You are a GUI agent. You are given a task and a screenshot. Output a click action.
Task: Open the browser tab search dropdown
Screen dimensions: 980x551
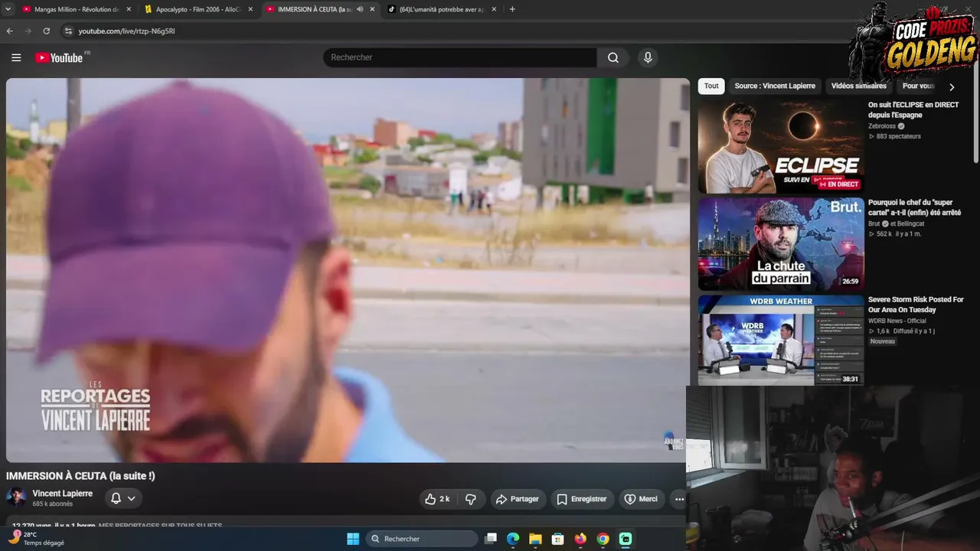(x=9, y=9)
